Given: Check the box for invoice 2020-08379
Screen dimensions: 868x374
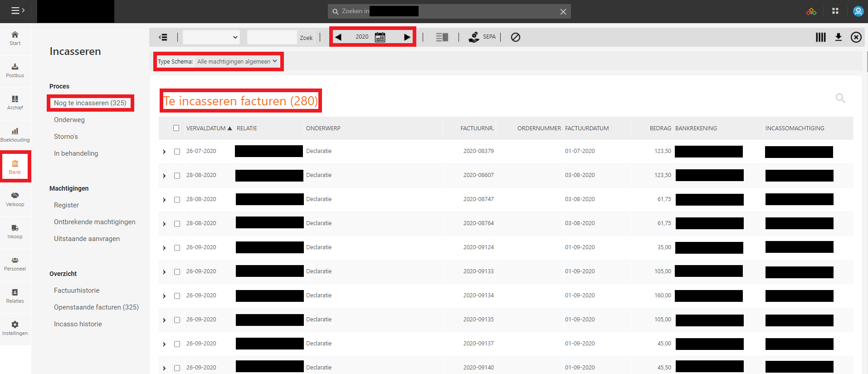Looking at the screenshot, I should coord(177,152).
